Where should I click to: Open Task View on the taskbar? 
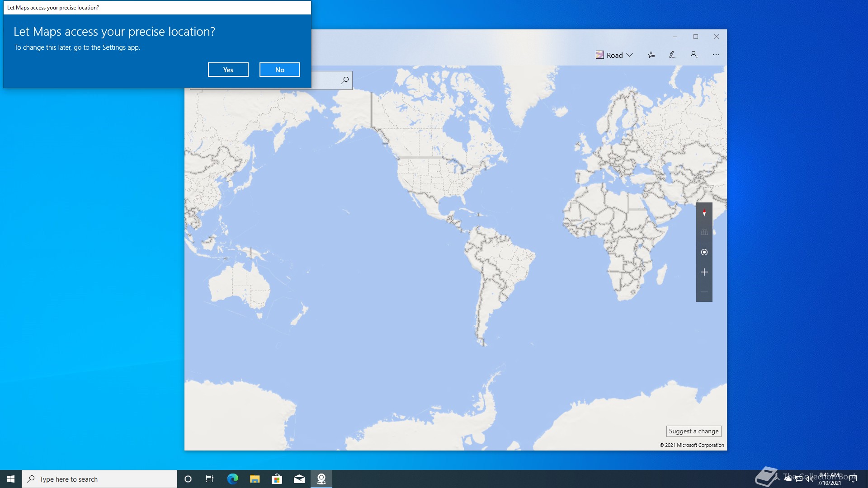(209, 479)
